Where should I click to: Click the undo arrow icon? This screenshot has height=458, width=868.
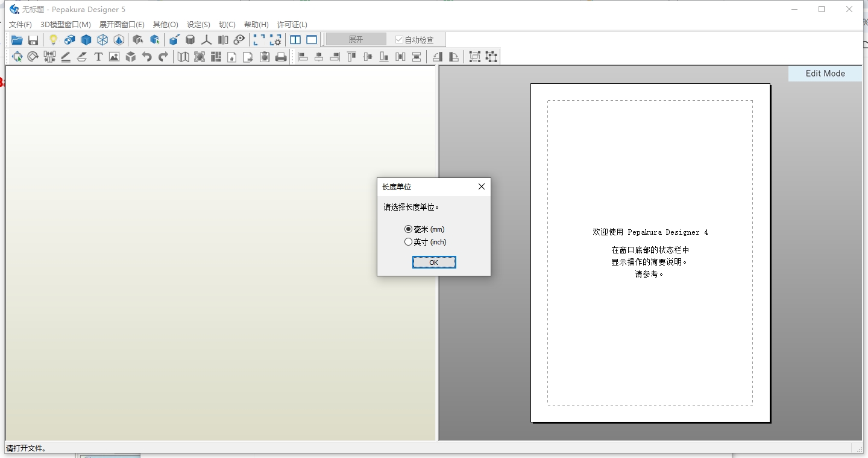pos(146,57)
